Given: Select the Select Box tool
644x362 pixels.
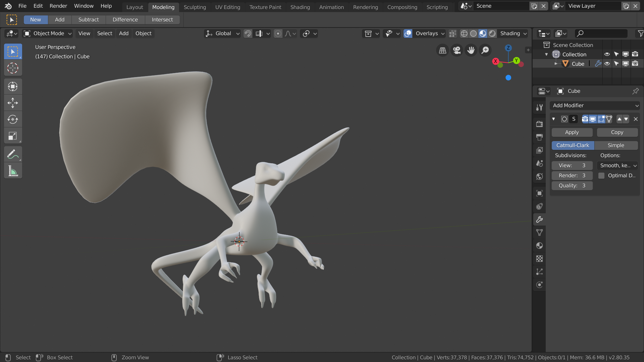Looking at the screenshot, I should click(x=13, y=52).
